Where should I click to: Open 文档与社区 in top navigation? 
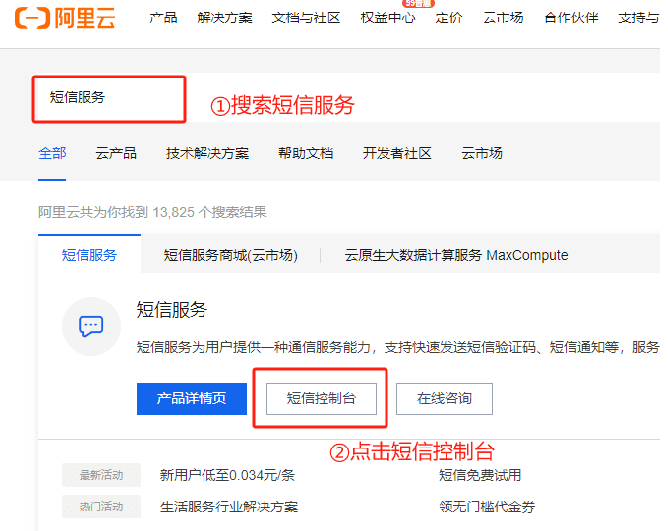306,18
